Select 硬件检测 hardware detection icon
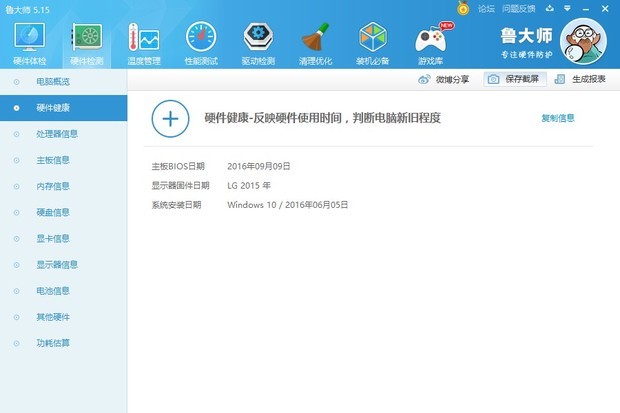This screenshot has height=413, width=620. point(87,44)
